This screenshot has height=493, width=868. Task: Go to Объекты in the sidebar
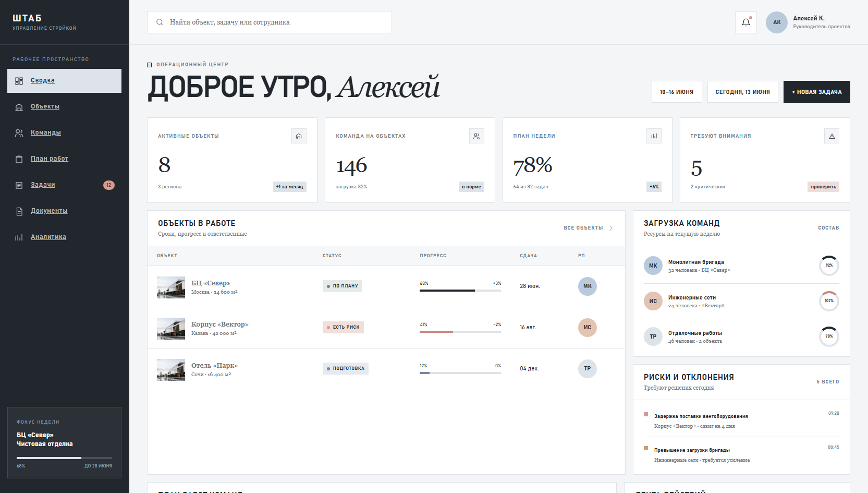(x=64, y=107)
